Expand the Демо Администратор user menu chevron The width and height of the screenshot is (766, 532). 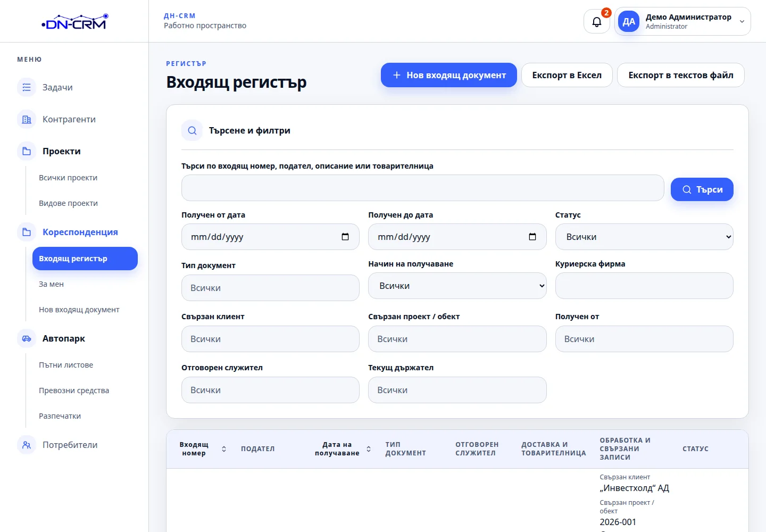(742, 22)
